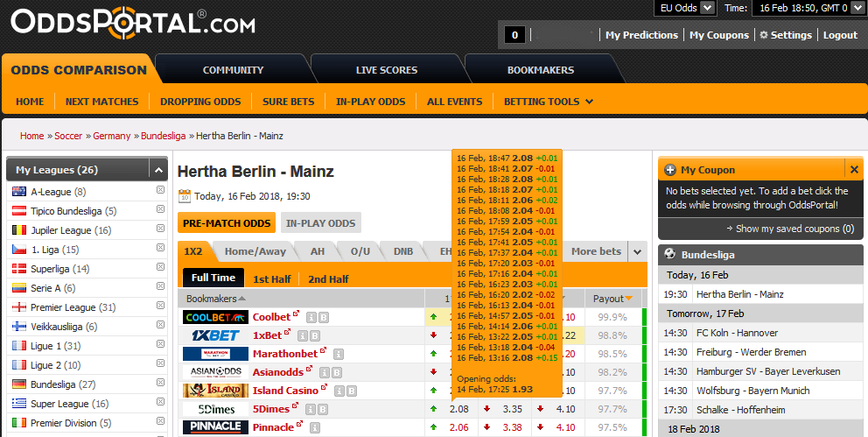Open info icon next to Asianodds
868x437 pixels.
[325, 373]
